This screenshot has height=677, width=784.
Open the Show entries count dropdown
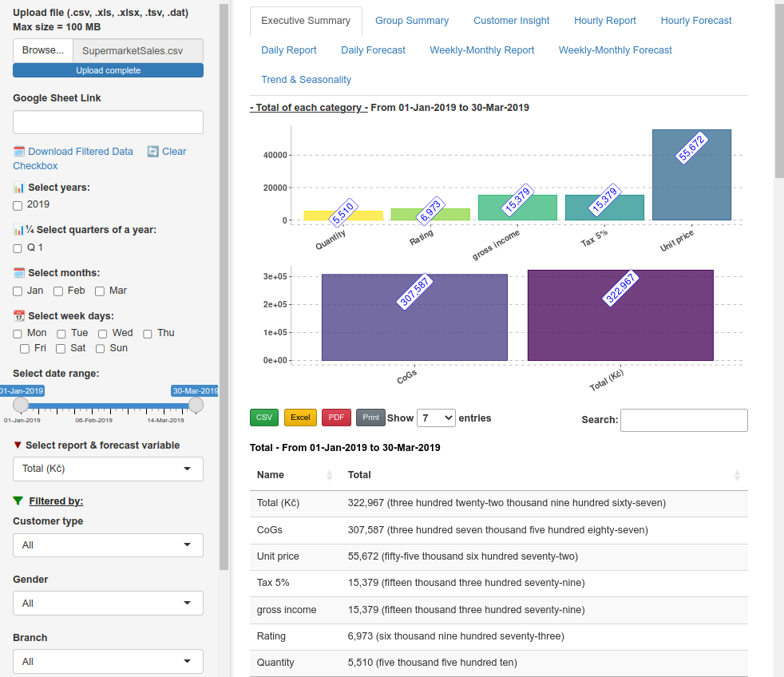click(436, 418)
